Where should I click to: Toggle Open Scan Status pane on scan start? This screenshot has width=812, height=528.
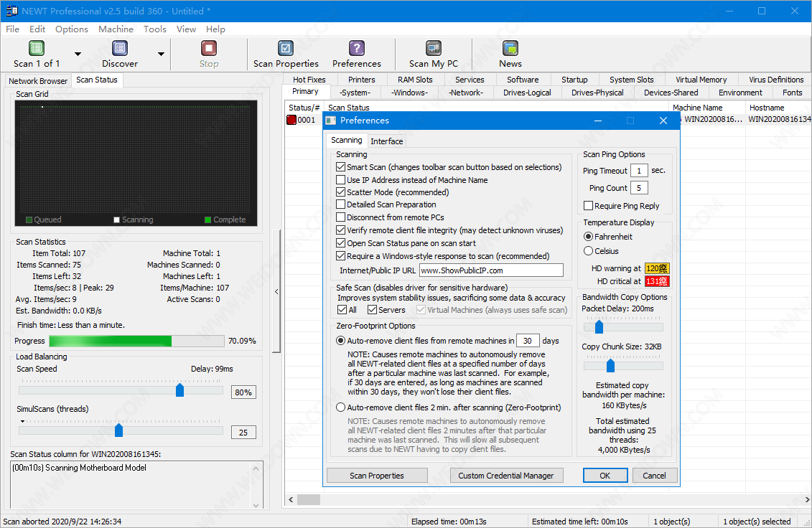[x=341, y=243]
